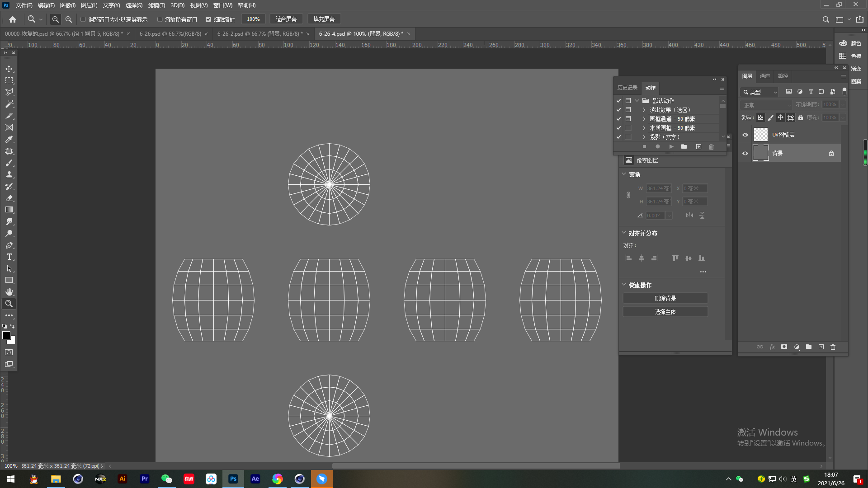Switch to the 6-26-2.psd document tab
This screenshot has width=868, height=488.
pos(259,34)
